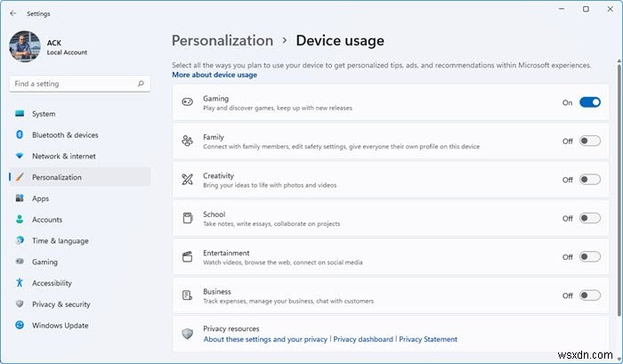Image resolution: width=623 pixels, height=364 pixels.
Task: Open the System settings category
Action: point(44,114)
